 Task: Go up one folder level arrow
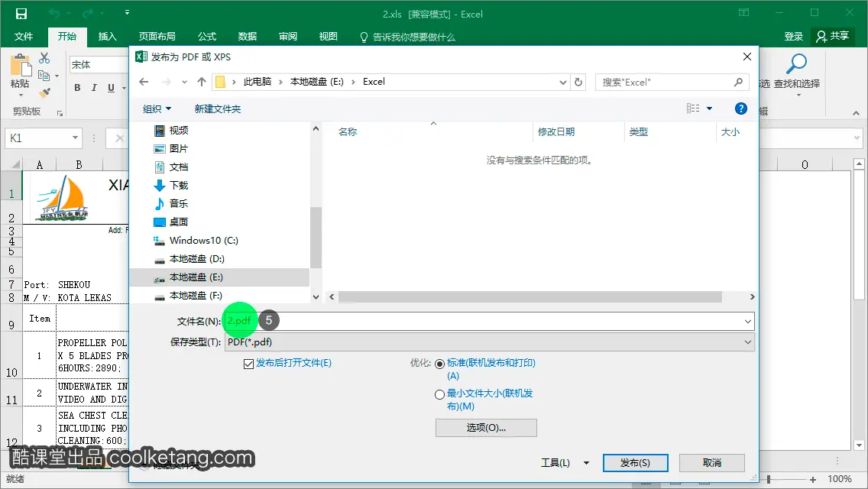click(x=202, y=82)
